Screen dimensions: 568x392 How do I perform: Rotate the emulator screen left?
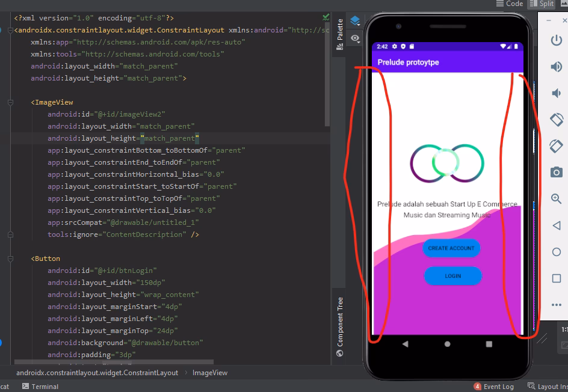pos(555,120)
